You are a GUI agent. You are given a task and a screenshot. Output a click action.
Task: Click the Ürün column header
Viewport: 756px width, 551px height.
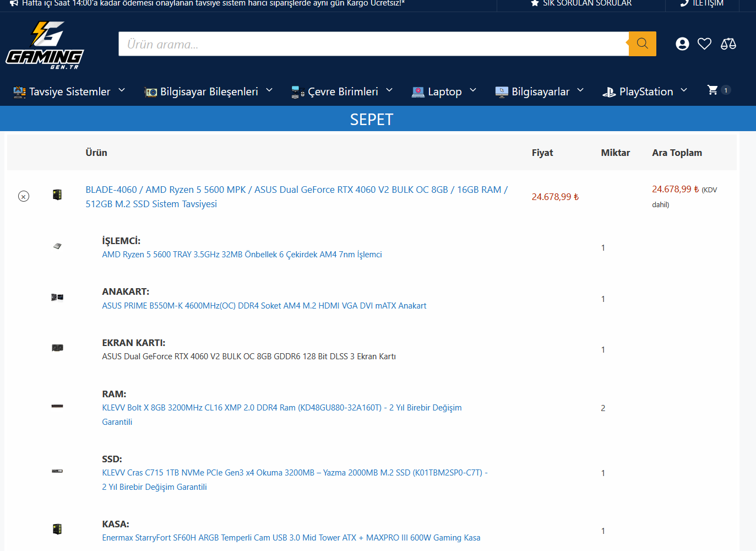[96, 153]
